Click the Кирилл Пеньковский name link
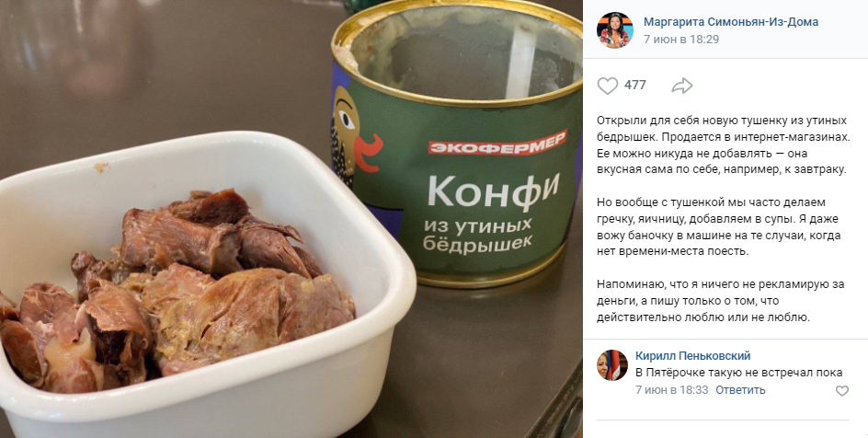 pyautogui.click(x=692, y=356)
